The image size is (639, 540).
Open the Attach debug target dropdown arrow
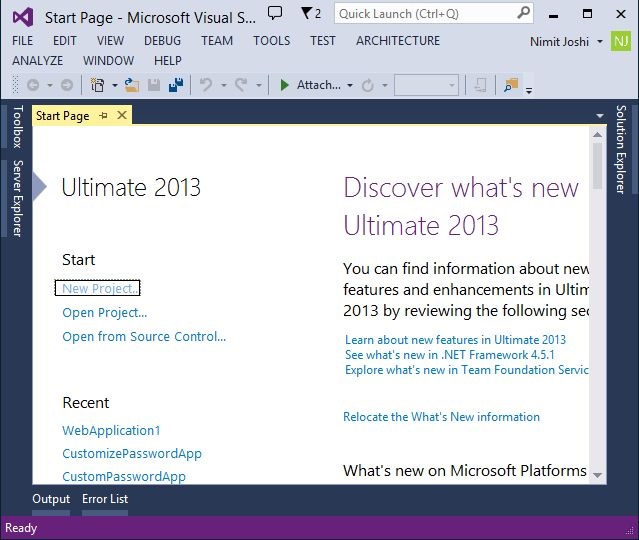(350, 86)
